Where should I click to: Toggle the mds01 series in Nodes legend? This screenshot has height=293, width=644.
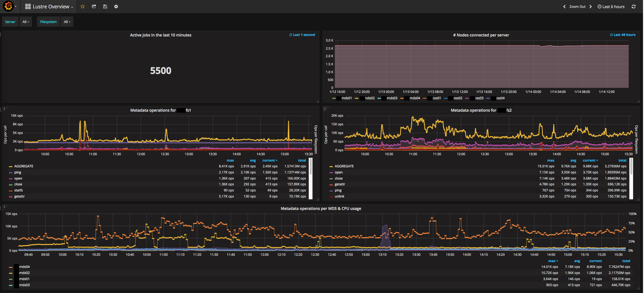(x=346, y=98)
